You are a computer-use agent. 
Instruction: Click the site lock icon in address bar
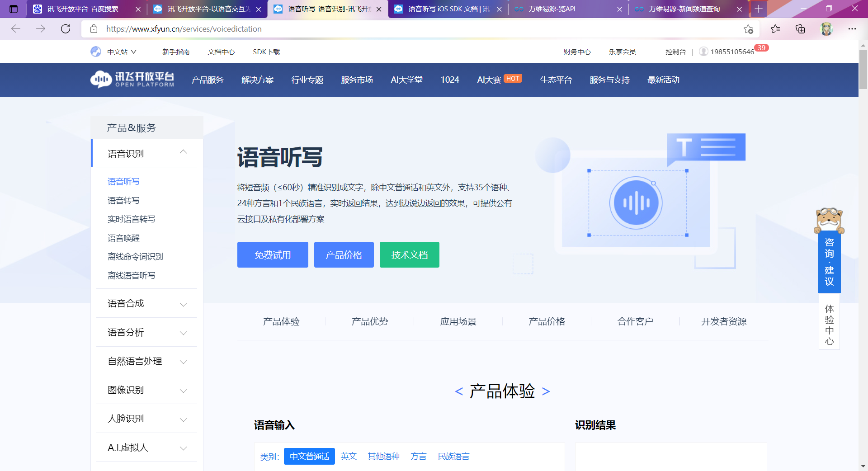[x=94, y=29]
